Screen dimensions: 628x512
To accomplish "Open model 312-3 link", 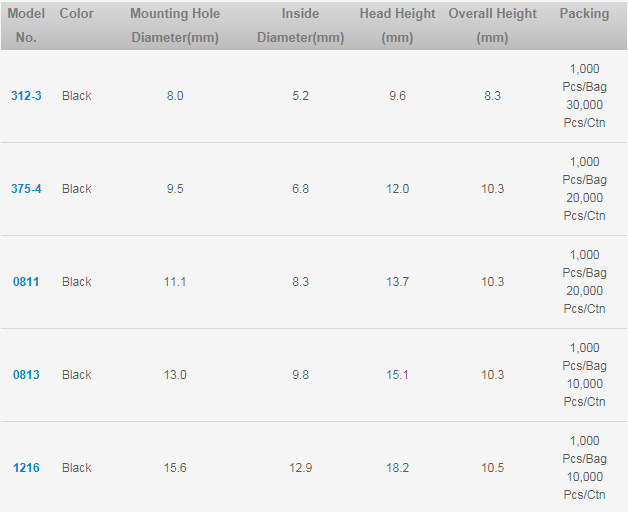I will click(26, 96).
